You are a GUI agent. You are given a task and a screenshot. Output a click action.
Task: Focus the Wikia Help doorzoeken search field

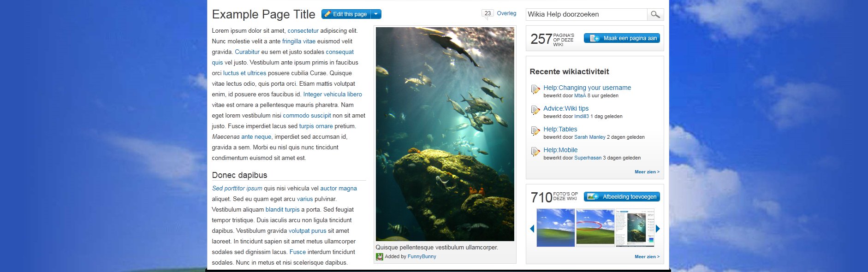(x=586, y=14)
